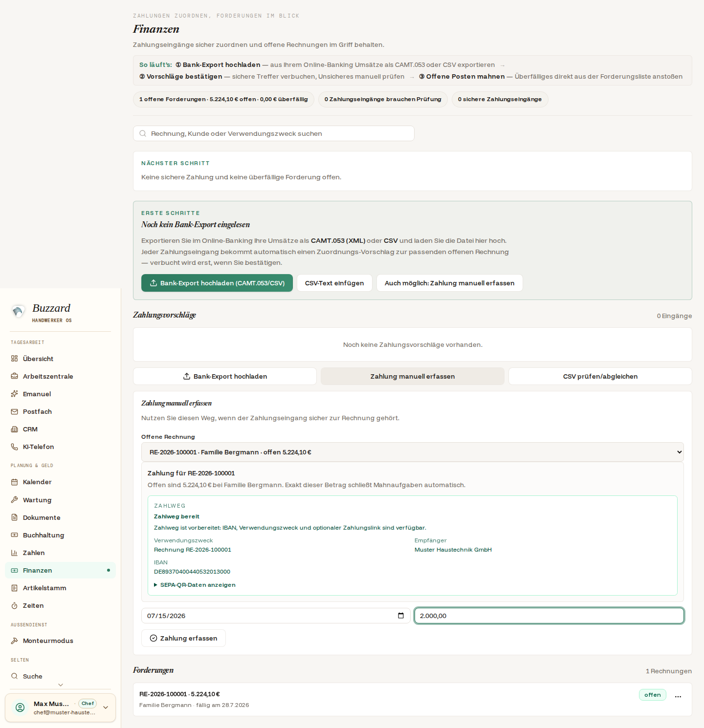Click the payment date field 07/15/2026
This screenshot has width=704, height=728.
point(276,616)
